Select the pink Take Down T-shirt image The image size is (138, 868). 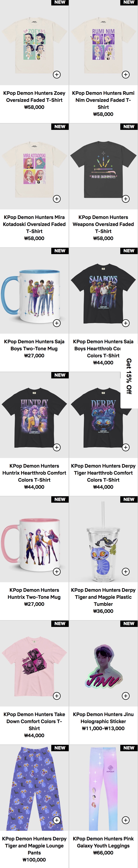[x=34, y=663]
